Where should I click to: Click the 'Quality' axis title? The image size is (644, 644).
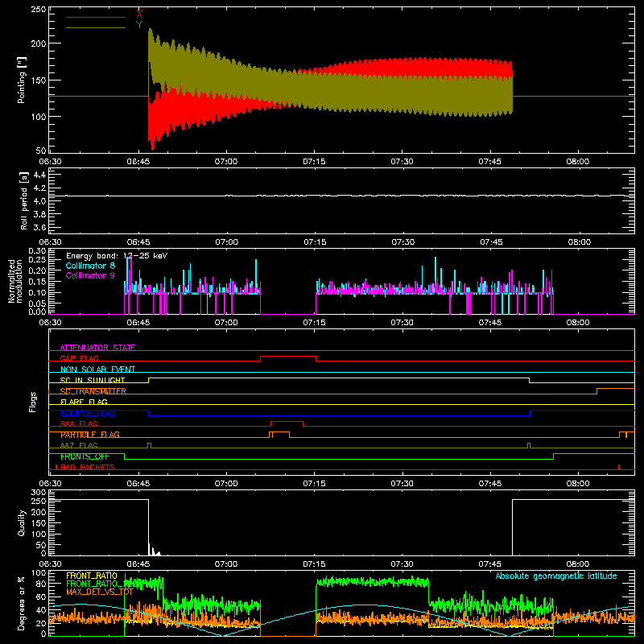click(x=22, y=522)
